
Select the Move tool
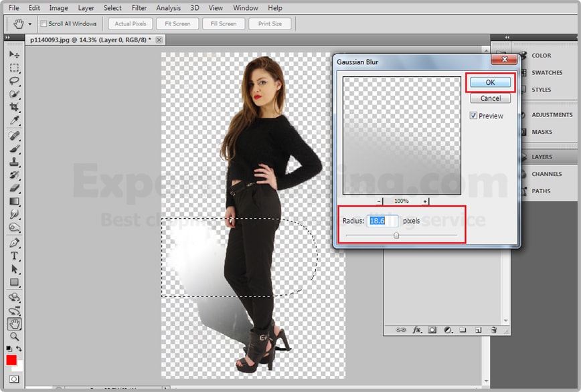pyautogui.click(x=14, y=54)
